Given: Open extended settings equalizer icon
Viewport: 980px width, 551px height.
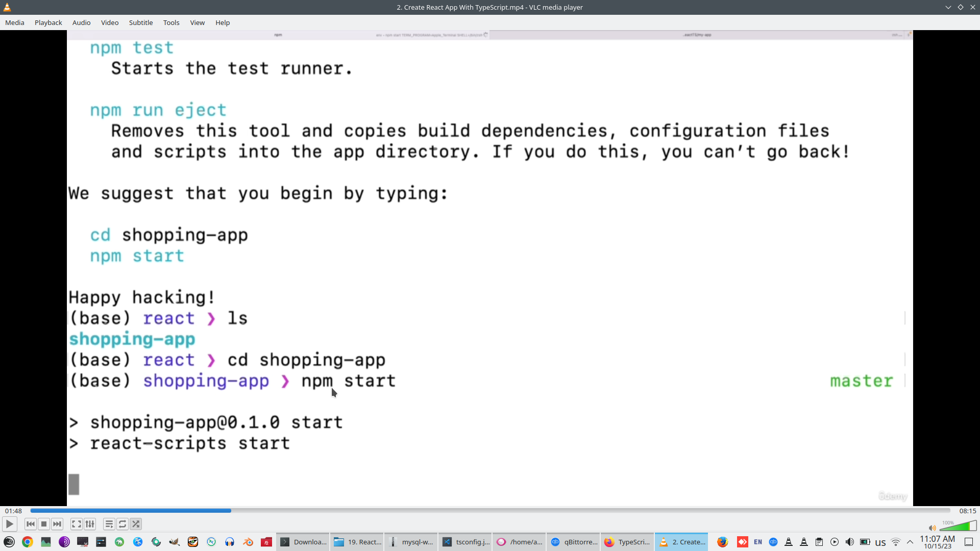Looking at the screenshot, I should (x=90, y=524).
